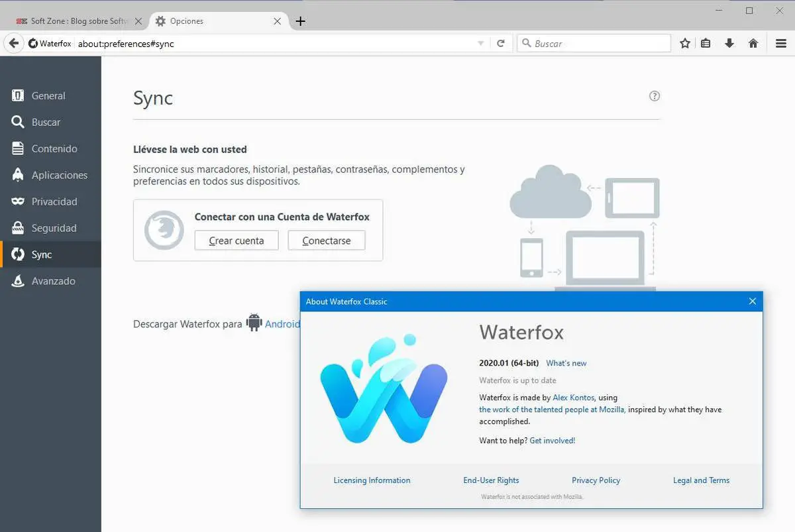Go to the home page icon
795x532 pixels.
pyautogui.click(x=753, y=43)
